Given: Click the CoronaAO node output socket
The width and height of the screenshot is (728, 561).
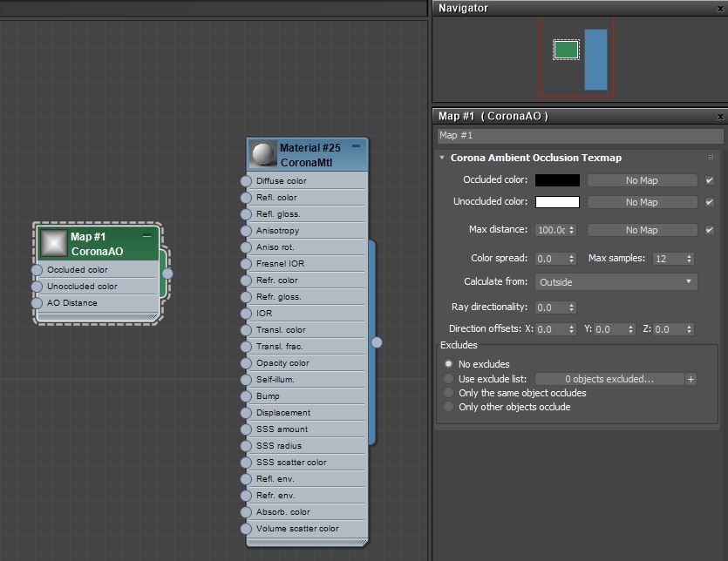Looking at the screenshot, I should click(x=167, y=274).
